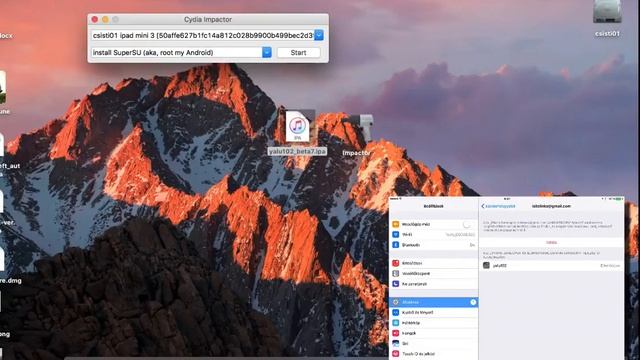Open the Wallpaper settings icon

click(396, 323)
